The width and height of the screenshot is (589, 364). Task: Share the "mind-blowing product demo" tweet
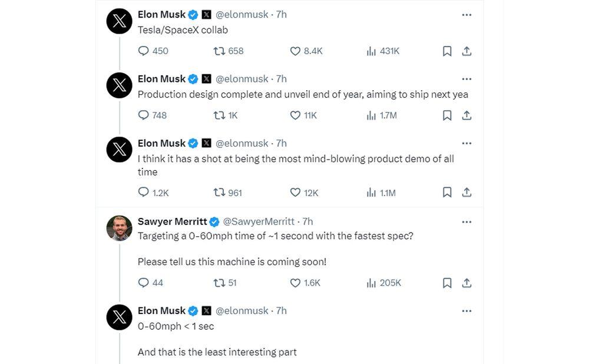466,193
